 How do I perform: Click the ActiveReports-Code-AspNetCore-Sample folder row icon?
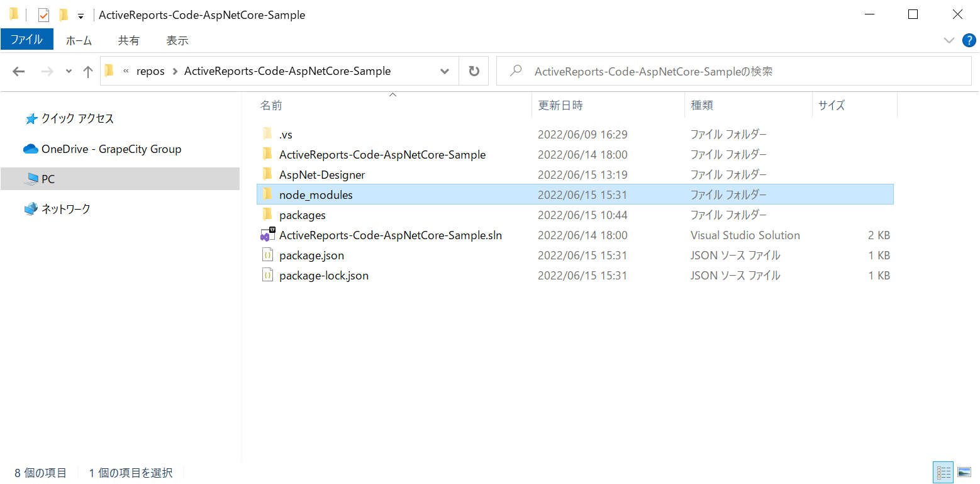click(x=267, y=154)
